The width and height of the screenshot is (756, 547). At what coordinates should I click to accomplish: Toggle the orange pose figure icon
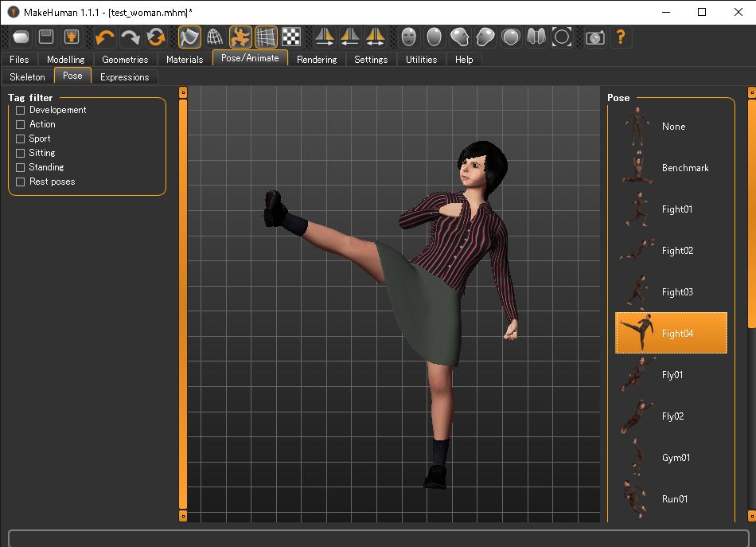coord(240,37)
